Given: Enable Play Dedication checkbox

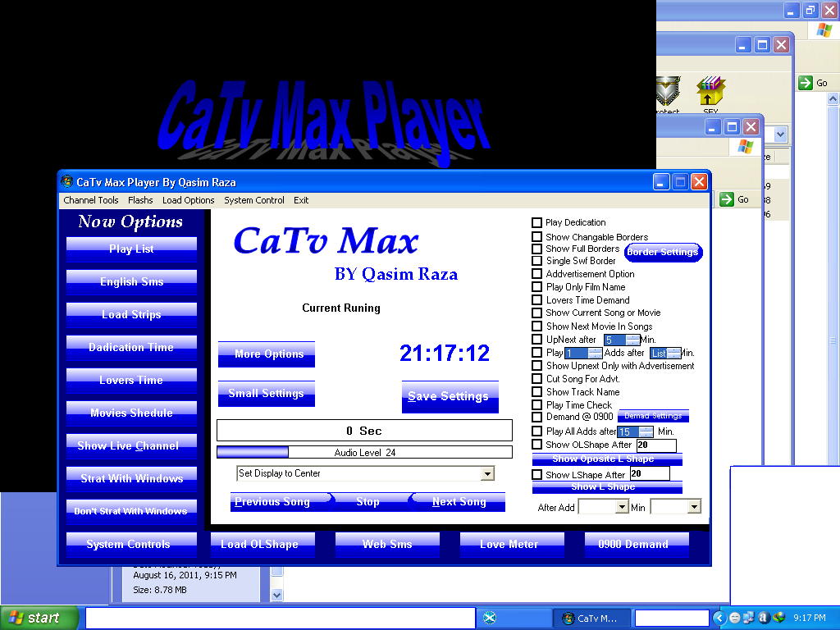Looking at the screenshot, I should point(536,222).
